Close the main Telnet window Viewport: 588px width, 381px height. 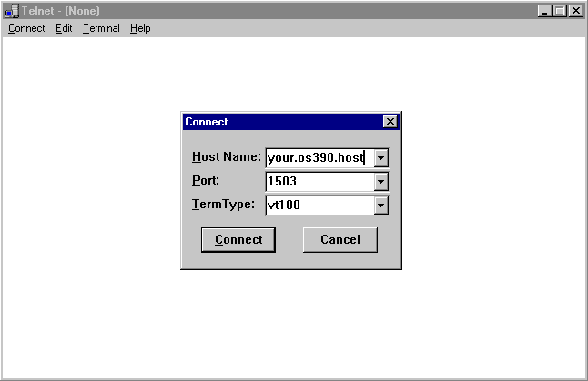coord(575,11)
